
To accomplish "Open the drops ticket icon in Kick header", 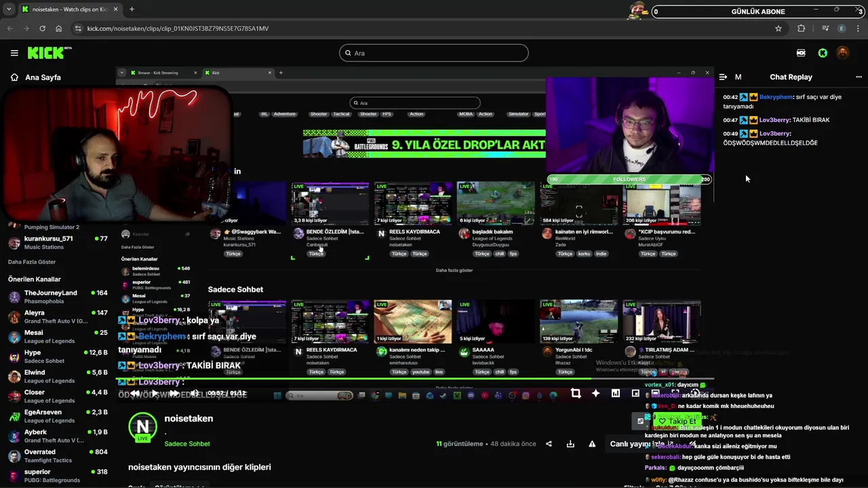I will (x=802, y=53).
